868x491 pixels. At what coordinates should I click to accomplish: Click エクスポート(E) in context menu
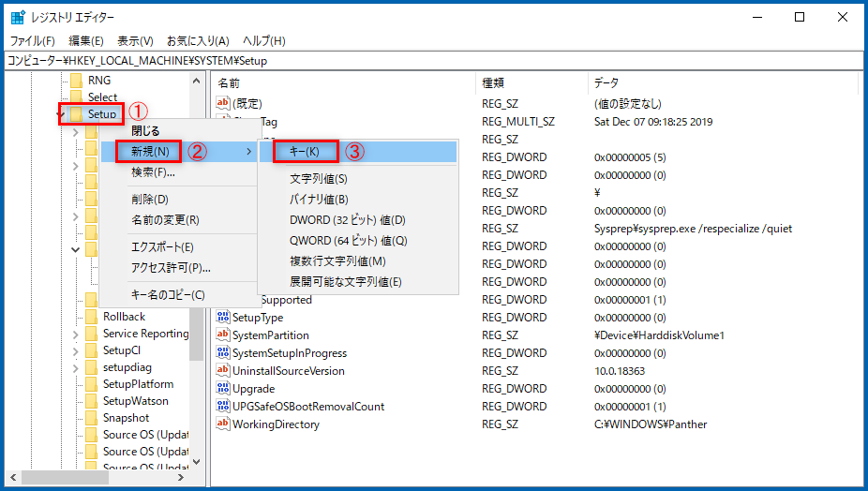(162, 247)
